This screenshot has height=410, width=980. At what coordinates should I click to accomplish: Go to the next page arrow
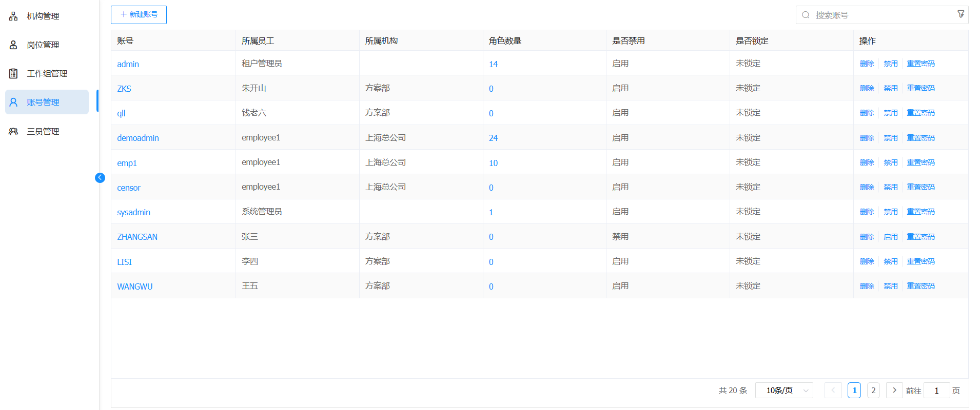point(894,391)
